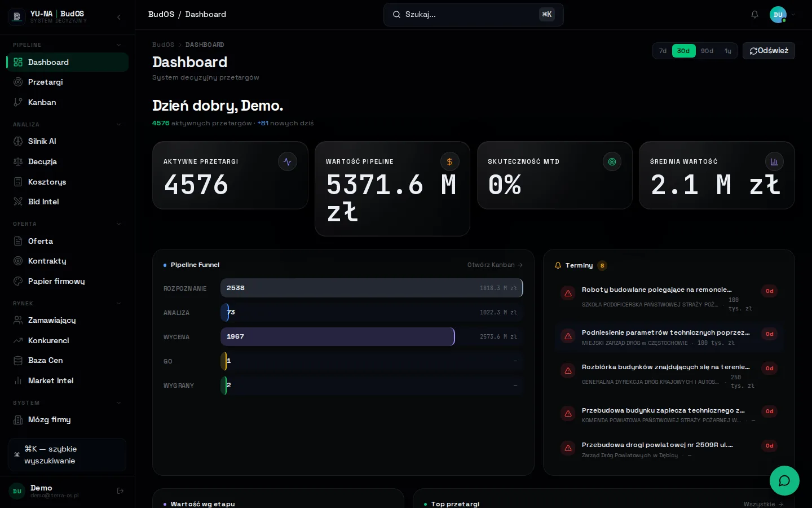Click the 0d badge for Roboty budowlane

coord(769,291)
